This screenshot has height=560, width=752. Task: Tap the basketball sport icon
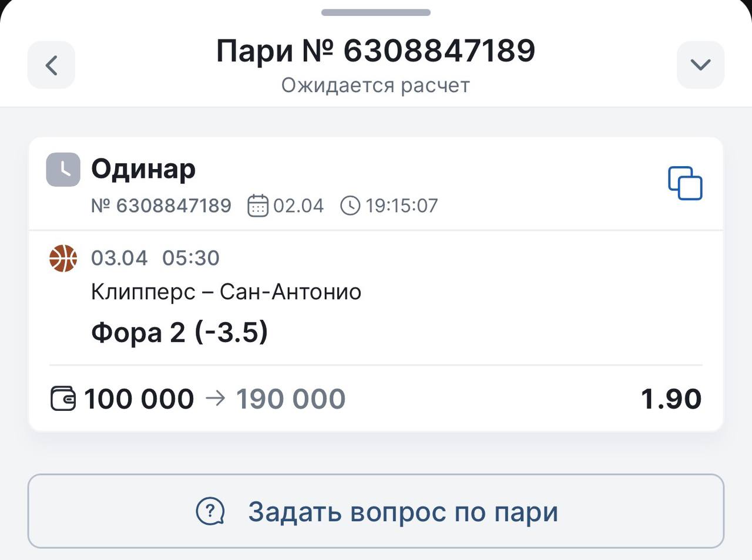63,258
